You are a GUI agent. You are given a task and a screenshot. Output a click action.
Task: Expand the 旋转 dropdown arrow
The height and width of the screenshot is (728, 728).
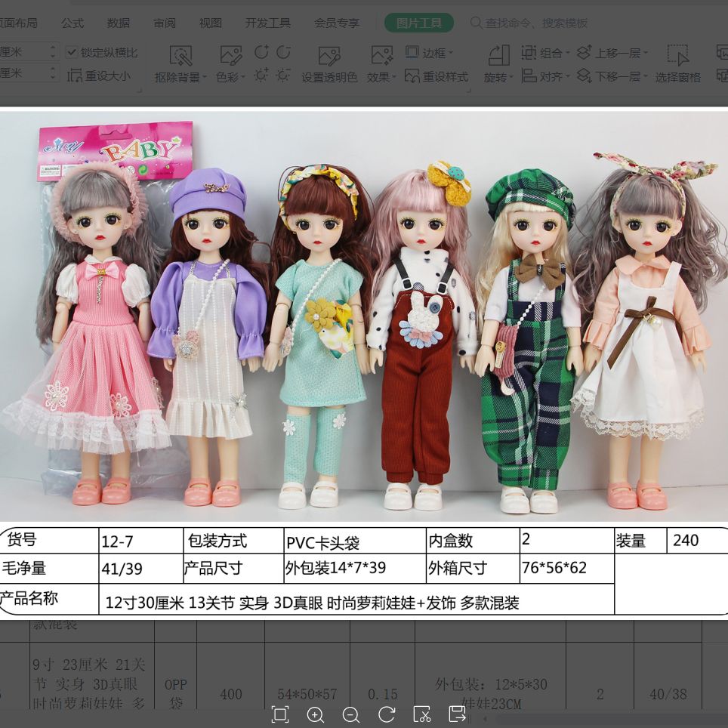(511, 77)
